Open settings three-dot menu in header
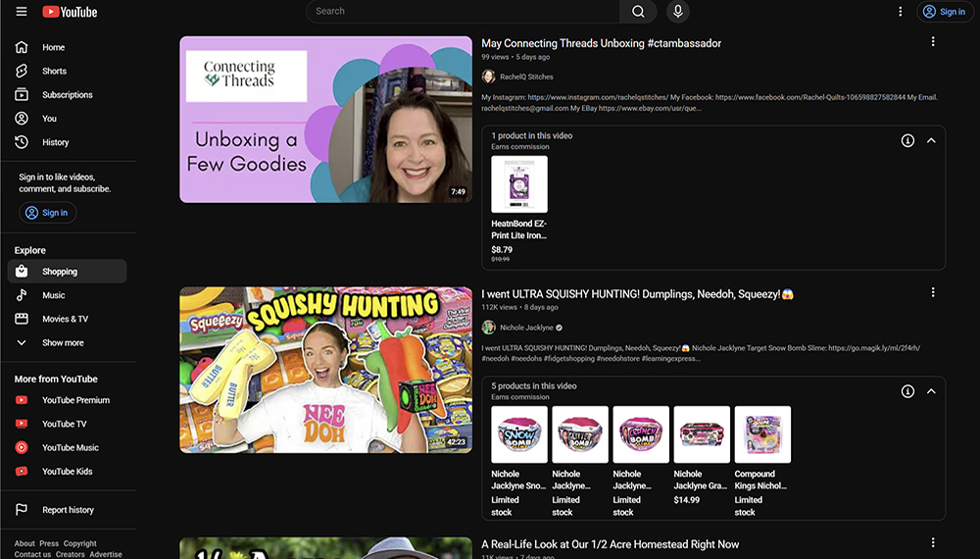The width and height of the screenshot is (980, 559). (x=900, y=11)
